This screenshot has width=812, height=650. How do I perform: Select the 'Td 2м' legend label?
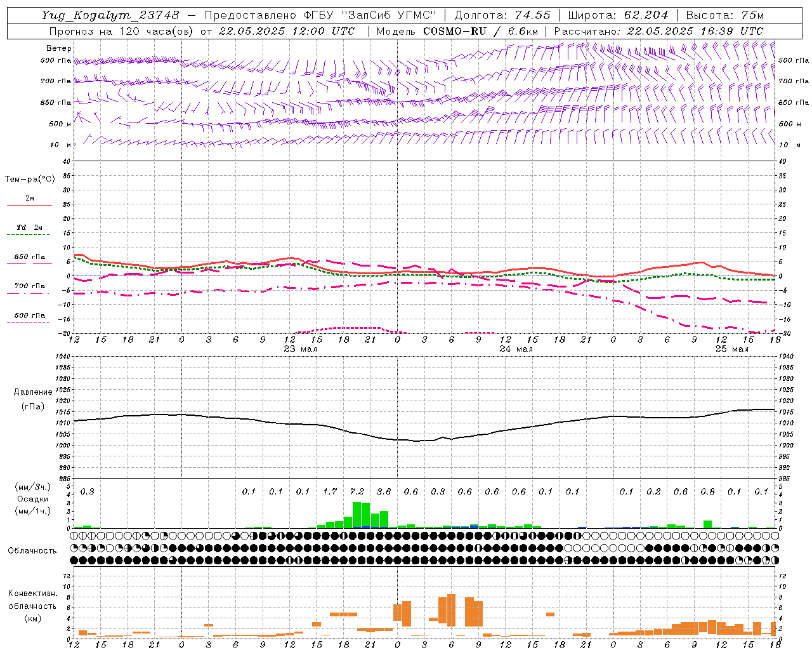point(30,227)
